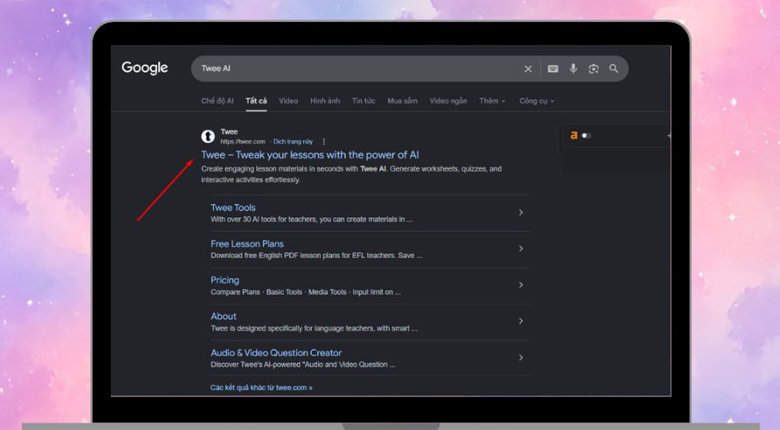This screenshot has height=430, width=780.
Task: Switch to the Video tab
Action: (289, 101)
